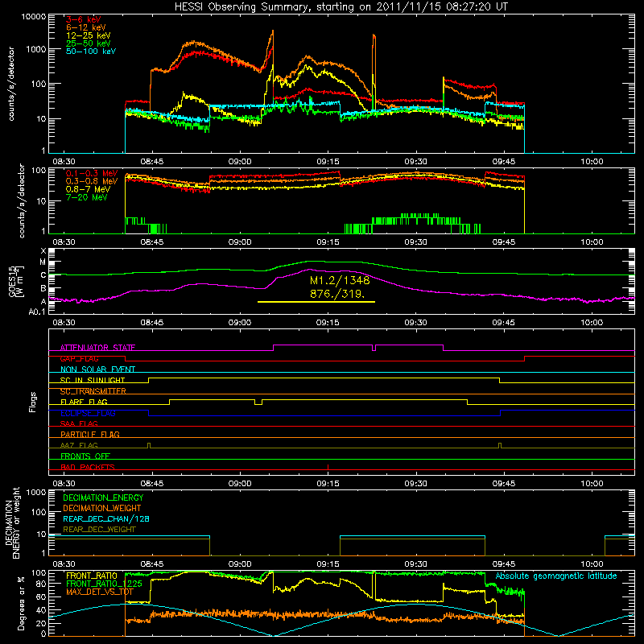Select the GAP_FLAG label

click(x=79, y=358)
